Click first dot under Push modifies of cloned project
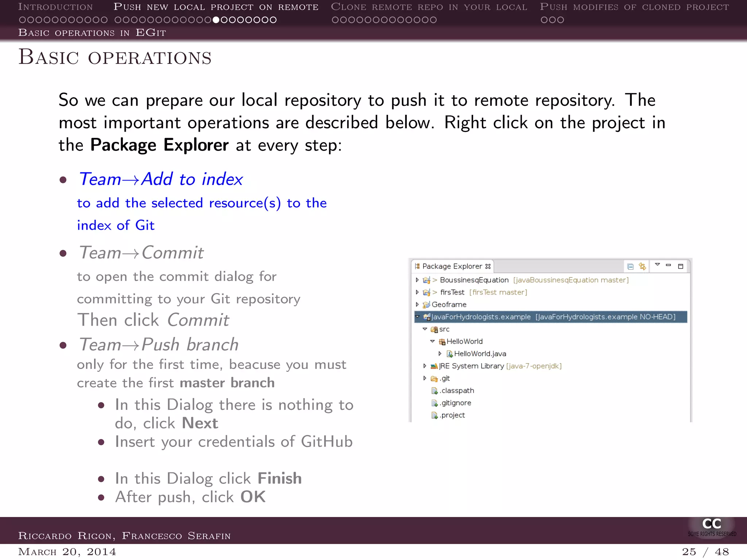Screen dimensions: 747x560 544,20
